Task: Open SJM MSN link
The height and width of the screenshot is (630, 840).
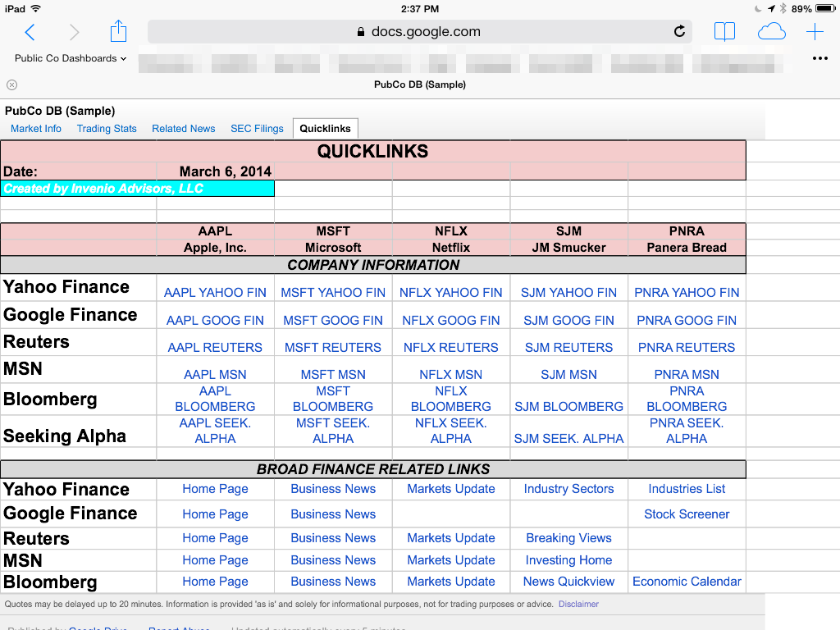Action: coord(568,374)
